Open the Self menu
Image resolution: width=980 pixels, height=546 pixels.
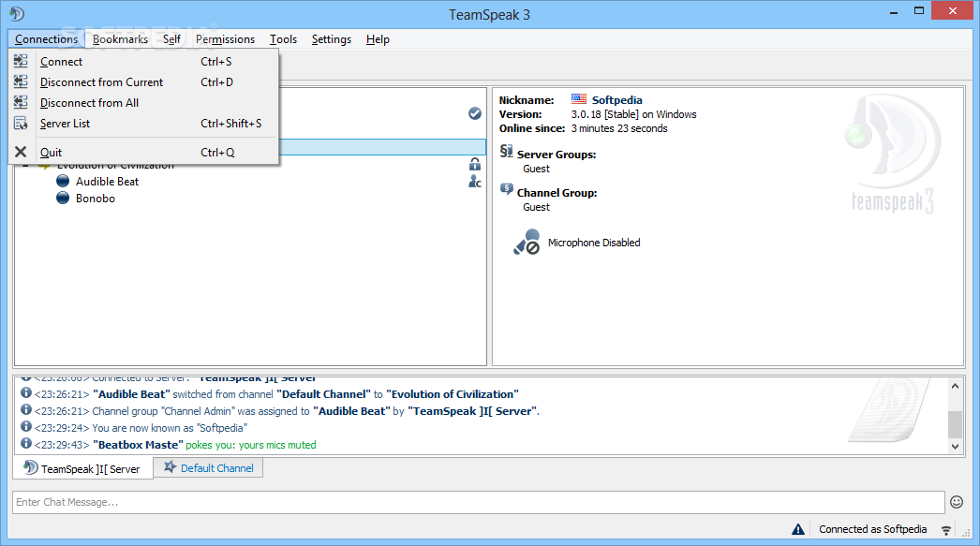(171, 39)
